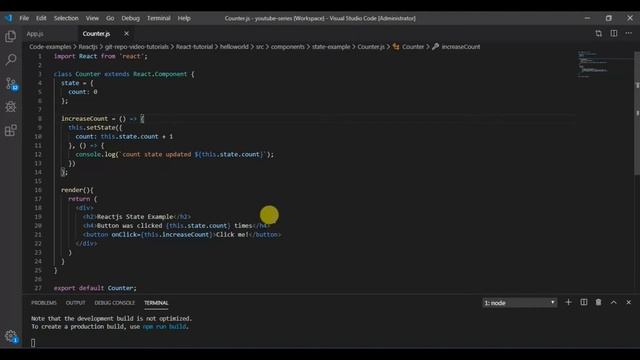Open the Help menu
The height and width of the screenshot is (360, 640).
(184, 18)
